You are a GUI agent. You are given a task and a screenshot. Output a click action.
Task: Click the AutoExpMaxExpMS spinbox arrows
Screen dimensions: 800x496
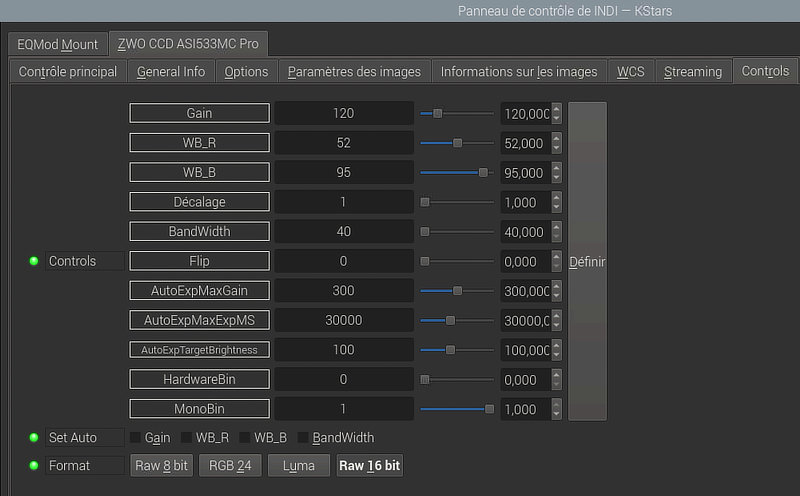[x=557, y=320]
